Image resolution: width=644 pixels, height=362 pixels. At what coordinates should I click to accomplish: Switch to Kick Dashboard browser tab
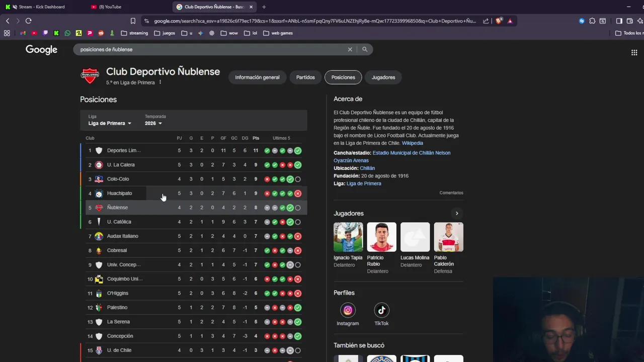(x=41, y=7)
